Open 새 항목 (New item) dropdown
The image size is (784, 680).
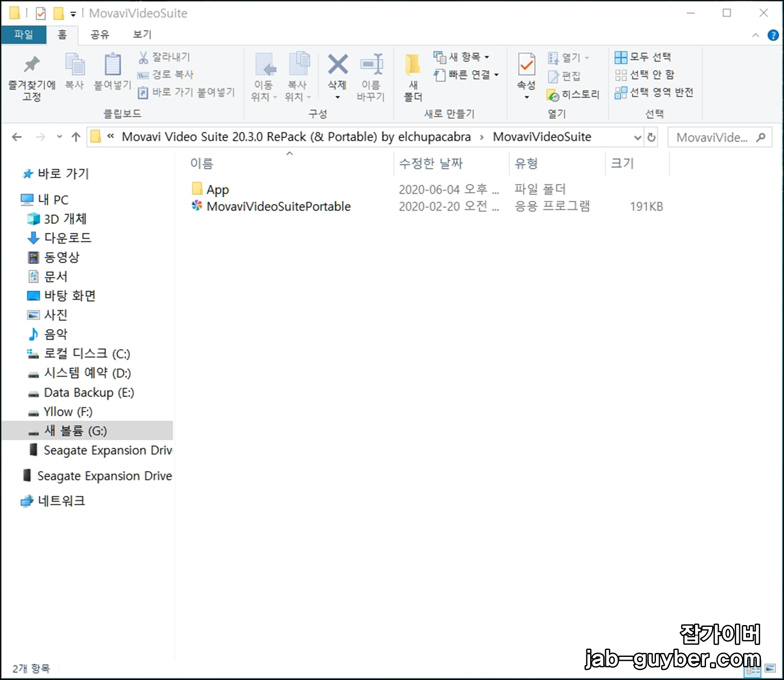tap(462, 57)
